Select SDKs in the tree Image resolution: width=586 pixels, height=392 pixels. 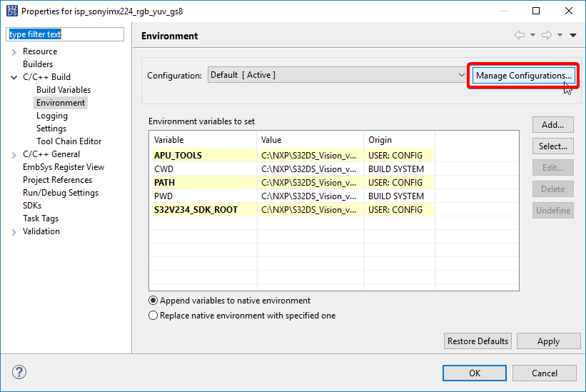(32, 206)
